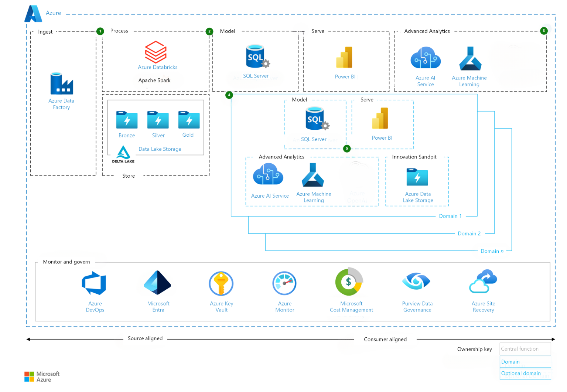Click the numbered badge 4 on Domain box
The width and height of the screenshot is (567, 392).
click(229, 95)
